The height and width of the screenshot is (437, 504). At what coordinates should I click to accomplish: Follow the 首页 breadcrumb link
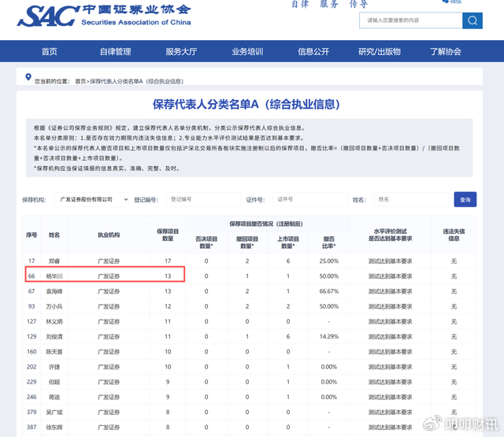coord(80,81)
